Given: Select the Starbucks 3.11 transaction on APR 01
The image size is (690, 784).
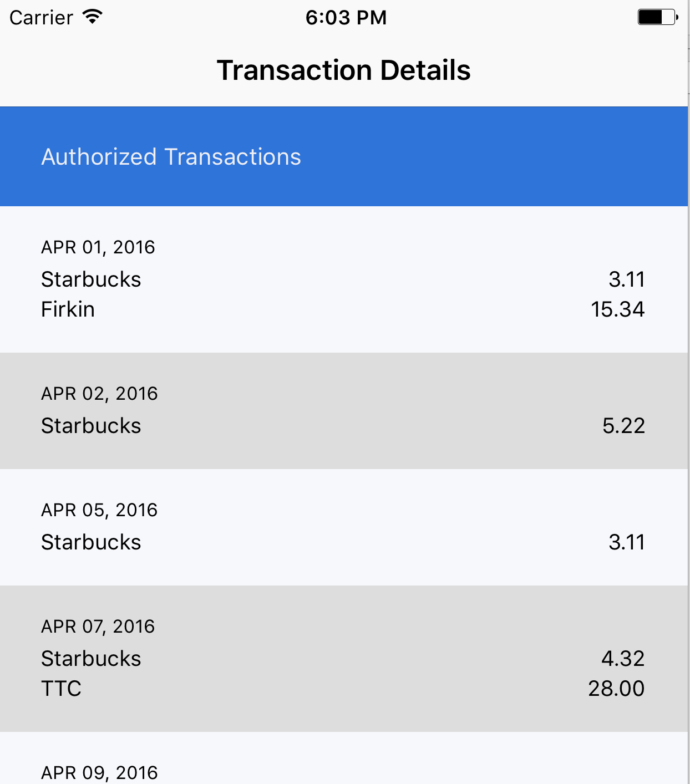Looking at the screenshot, I should (343, 279).
